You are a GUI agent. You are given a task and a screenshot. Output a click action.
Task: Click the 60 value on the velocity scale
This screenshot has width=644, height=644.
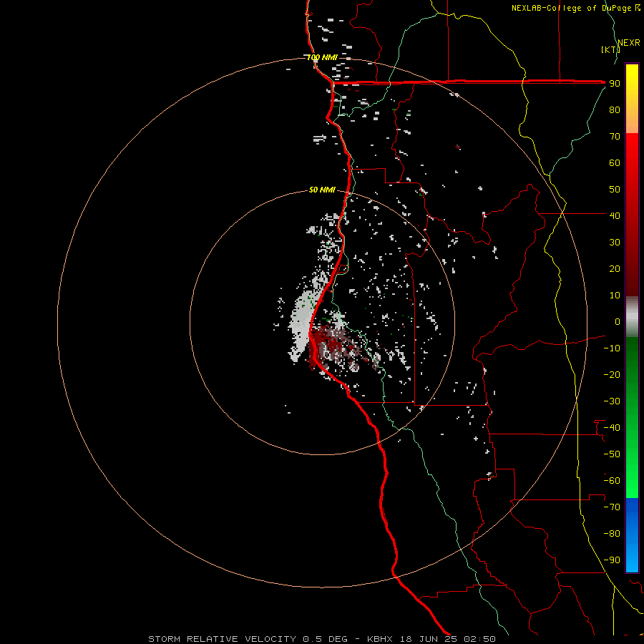615,162
